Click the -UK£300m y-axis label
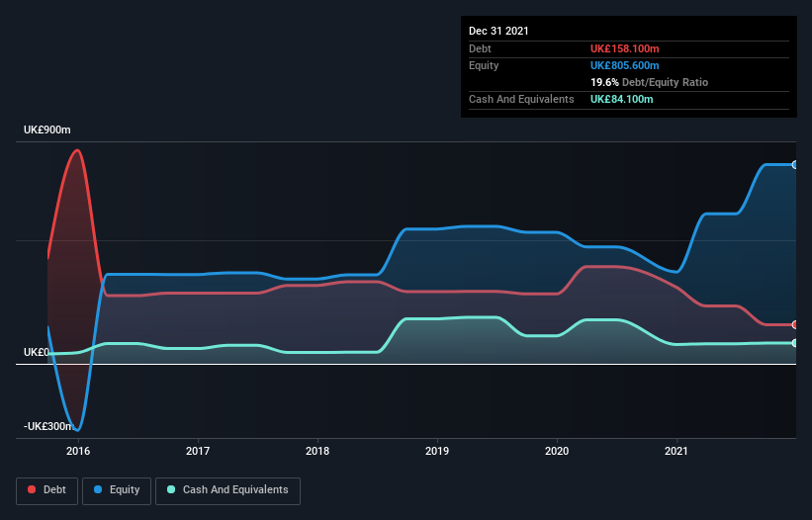Screen dimensions: 812x520 tap(48, 426)
